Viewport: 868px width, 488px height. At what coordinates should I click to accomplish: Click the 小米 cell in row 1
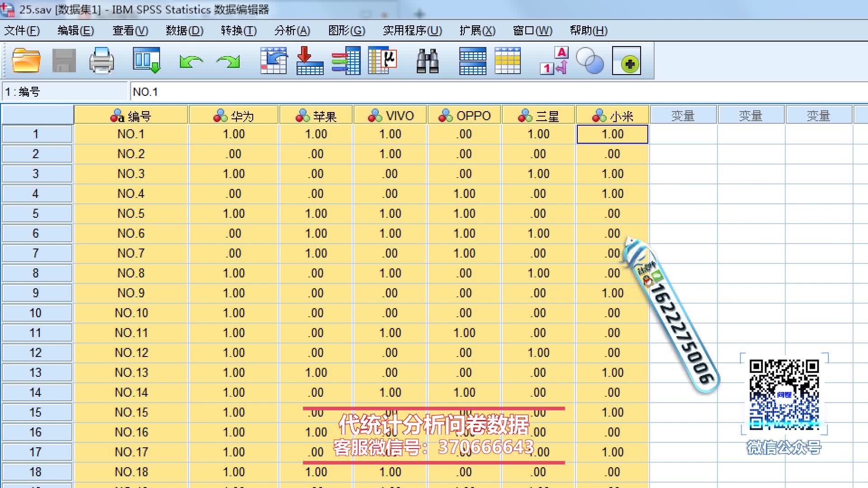613,134
